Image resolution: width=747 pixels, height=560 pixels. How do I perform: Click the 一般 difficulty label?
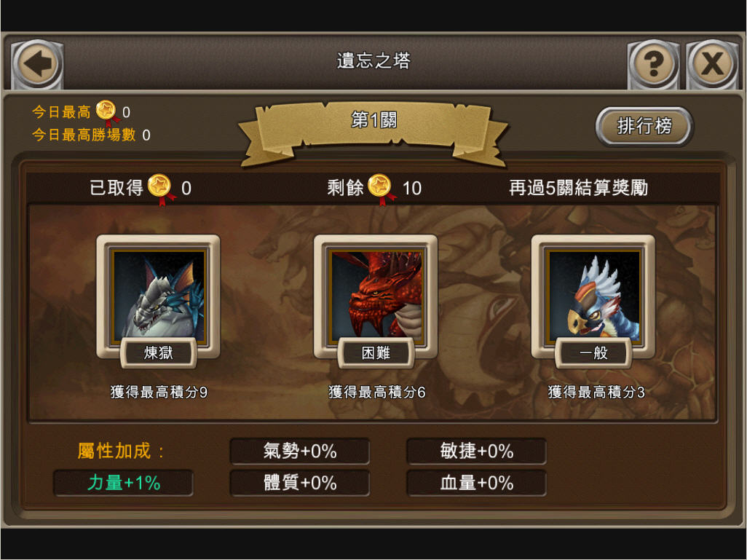[x=593, y=352]
